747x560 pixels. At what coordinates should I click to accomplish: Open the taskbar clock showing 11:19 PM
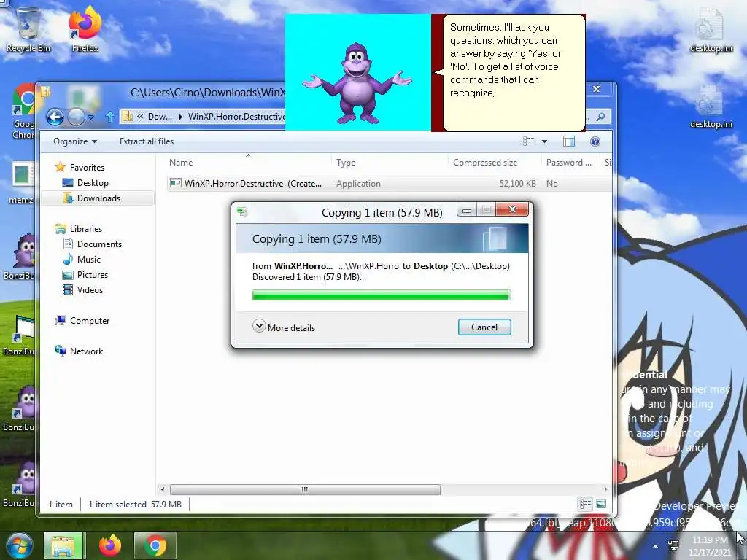(710, 546)
